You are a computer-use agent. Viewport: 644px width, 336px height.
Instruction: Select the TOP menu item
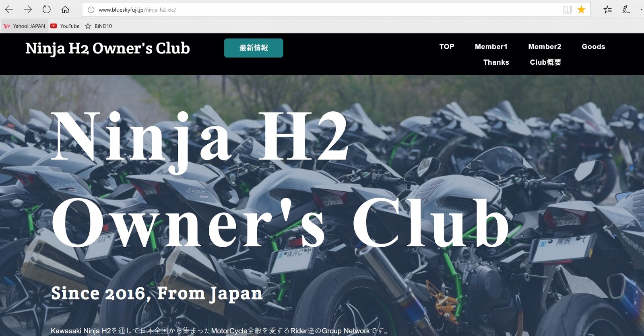447,47
